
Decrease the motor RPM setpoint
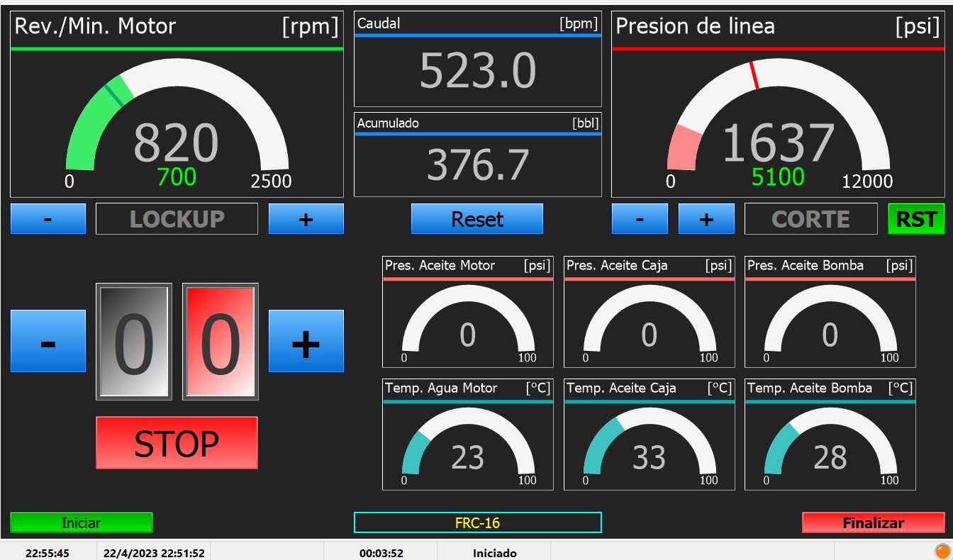(48, 219)
